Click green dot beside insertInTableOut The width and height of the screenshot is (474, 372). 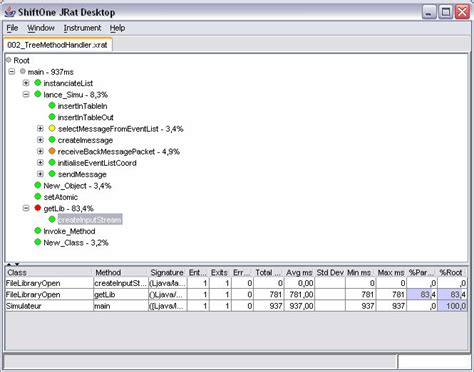pyautogui.click(x=52, y=117)
